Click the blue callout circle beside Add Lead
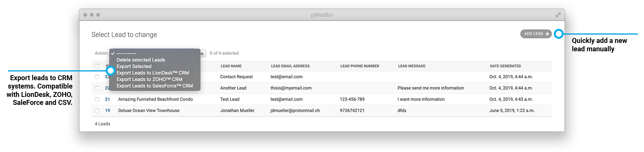 tap(558, 34)
